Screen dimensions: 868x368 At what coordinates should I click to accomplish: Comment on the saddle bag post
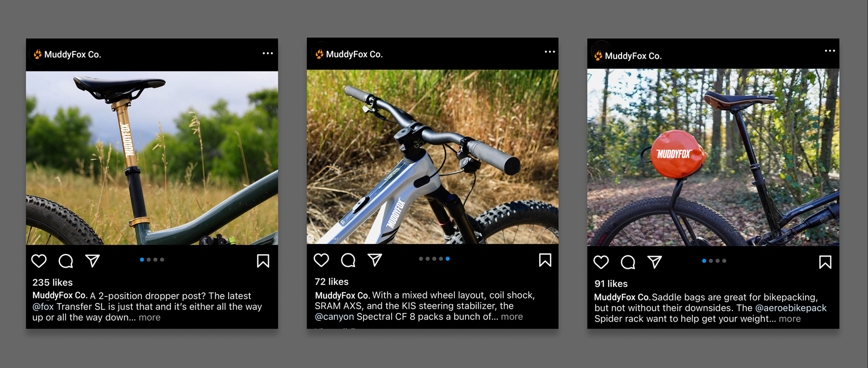pyautogui.click(x=628, y=262)
